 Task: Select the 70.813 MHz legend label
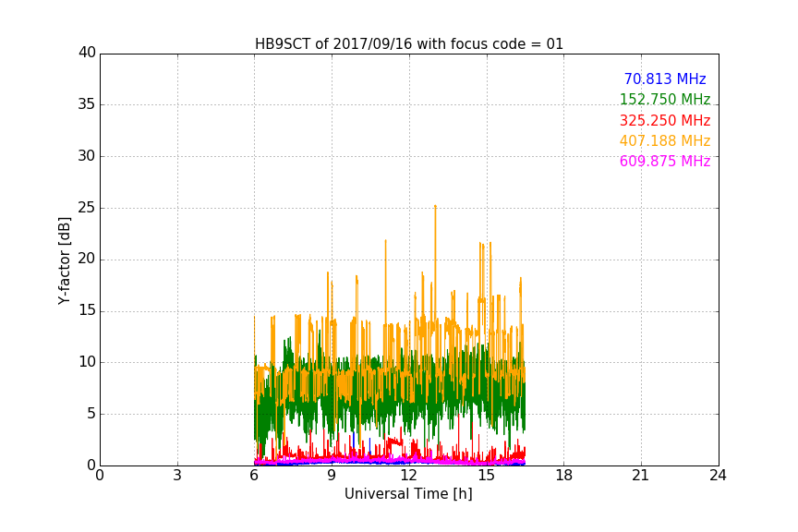pos(665,79)
